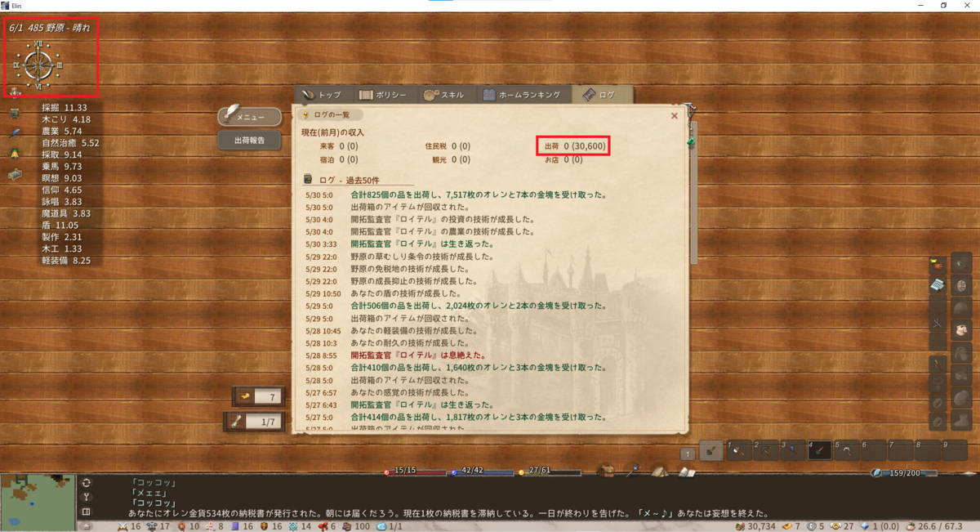Click the 採掘 11.33 skill entry
This screenshot has width=980, height=532.
[x=65, y=107]
